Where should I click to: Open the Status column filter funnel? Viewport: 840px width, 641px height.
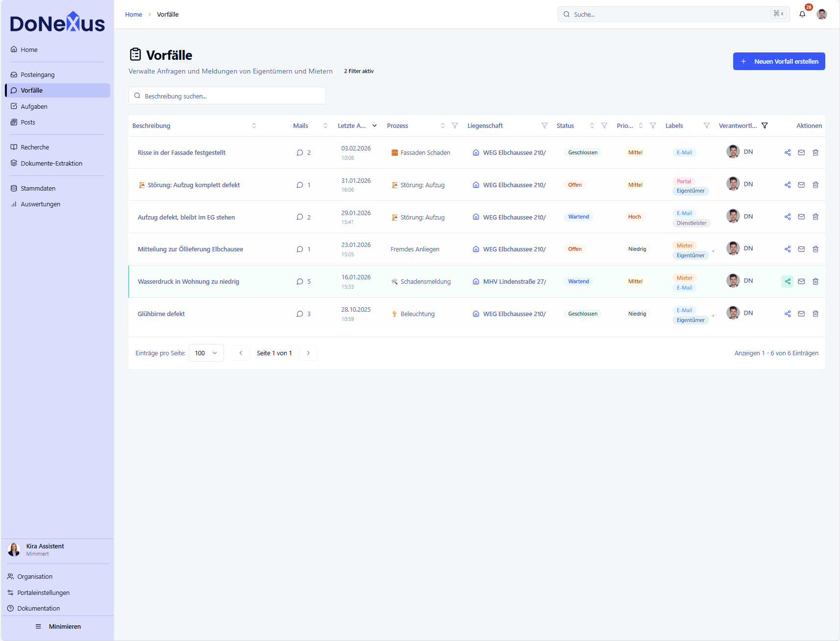point(604,125)
